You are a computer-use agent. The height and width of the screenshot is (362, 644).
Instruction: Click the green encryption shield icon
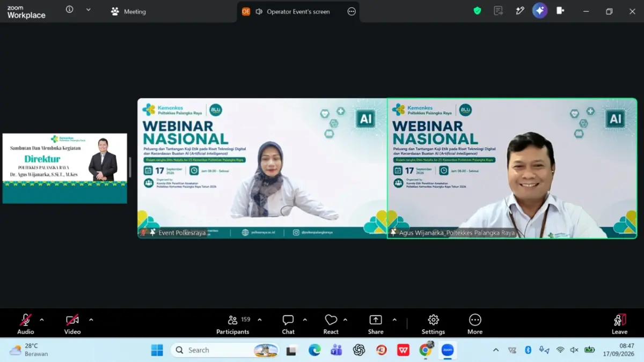tap(477, 11)
